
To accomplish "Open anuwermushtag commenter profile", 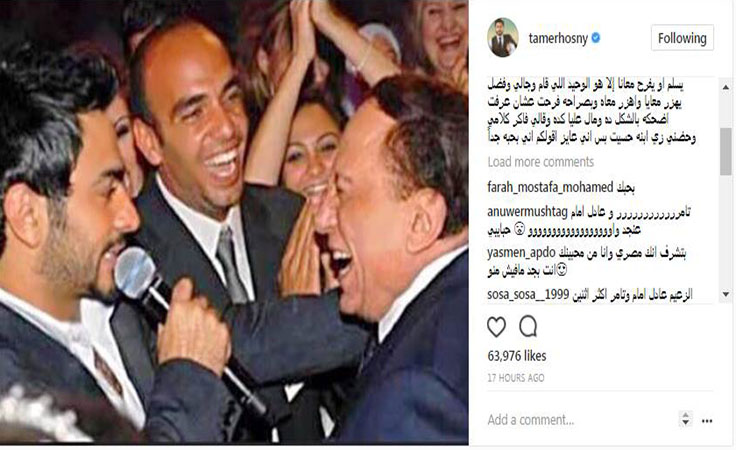I will tap(527, 212).
